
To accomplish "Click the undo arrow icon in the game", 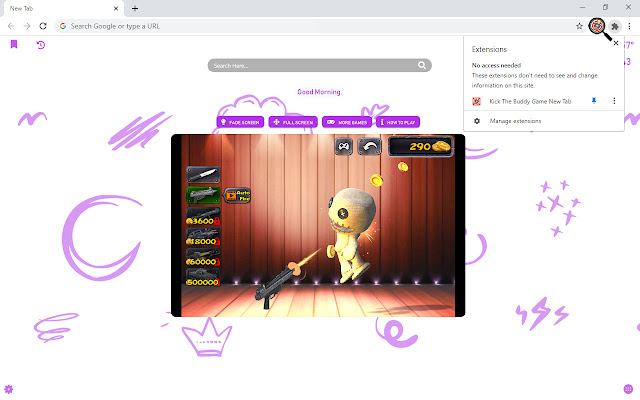I will click(x=370, y=147).
